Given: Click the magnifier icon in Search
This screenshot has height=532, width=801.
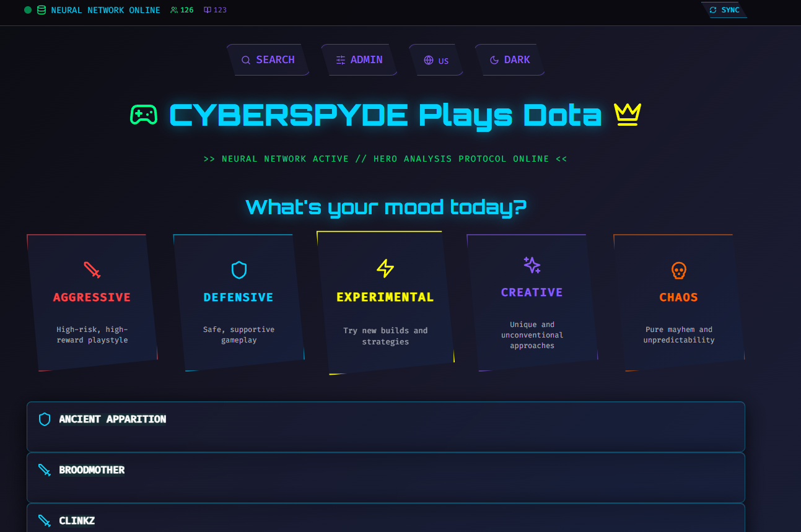Looking at the screenshot, I should coord(246,60).
